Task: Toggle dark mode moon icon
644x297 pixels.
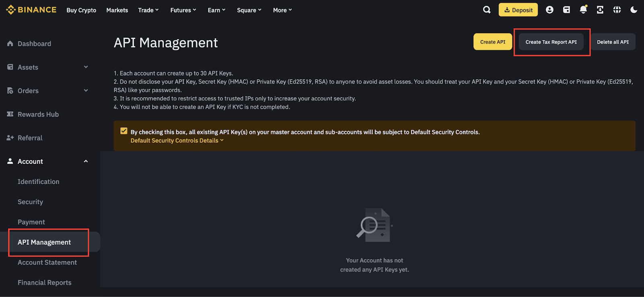Action: pyautogui.click(x=634, y=10)
